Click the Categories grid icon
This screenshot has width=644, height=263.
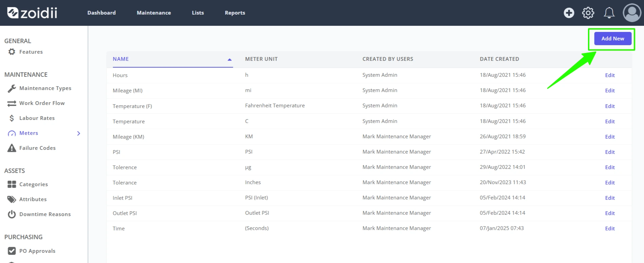(12, 185)
